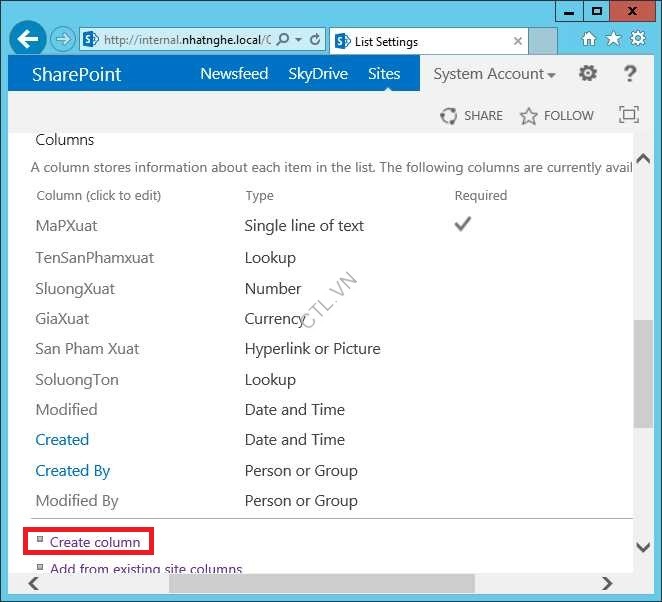
Task: Click the horizontal scrollbar right arrow
Action: [x=606, y=583]
